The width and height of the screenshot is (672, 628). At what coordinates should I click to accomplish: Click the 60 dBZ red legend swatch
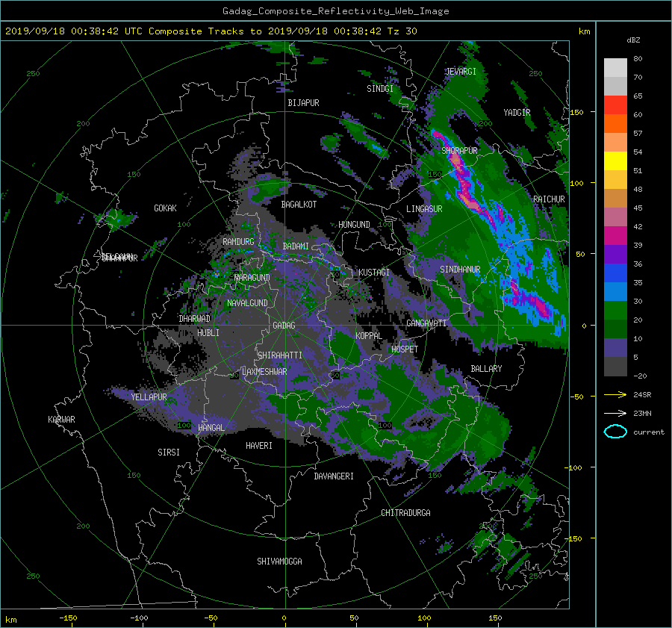point(615,105)
